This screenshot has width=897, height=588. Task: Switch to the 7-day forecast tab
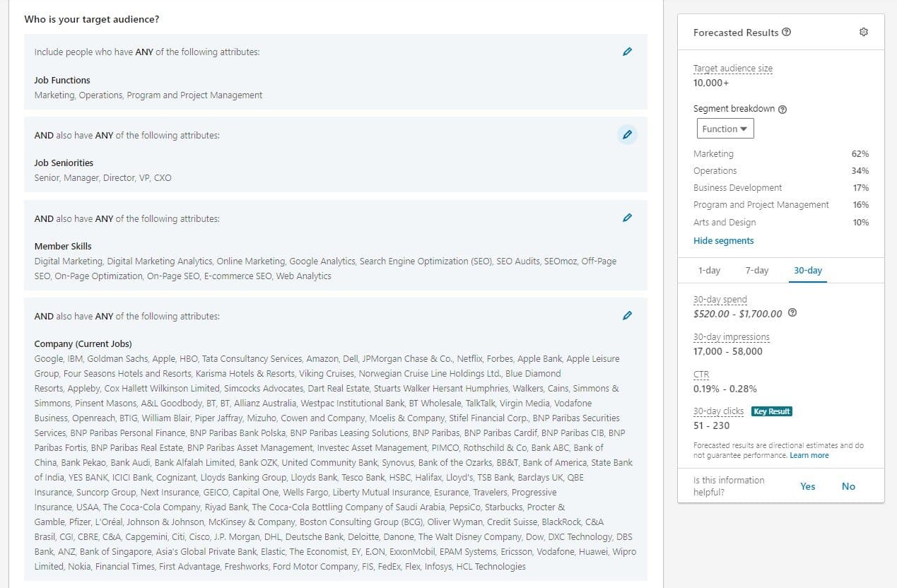(756, 271)
